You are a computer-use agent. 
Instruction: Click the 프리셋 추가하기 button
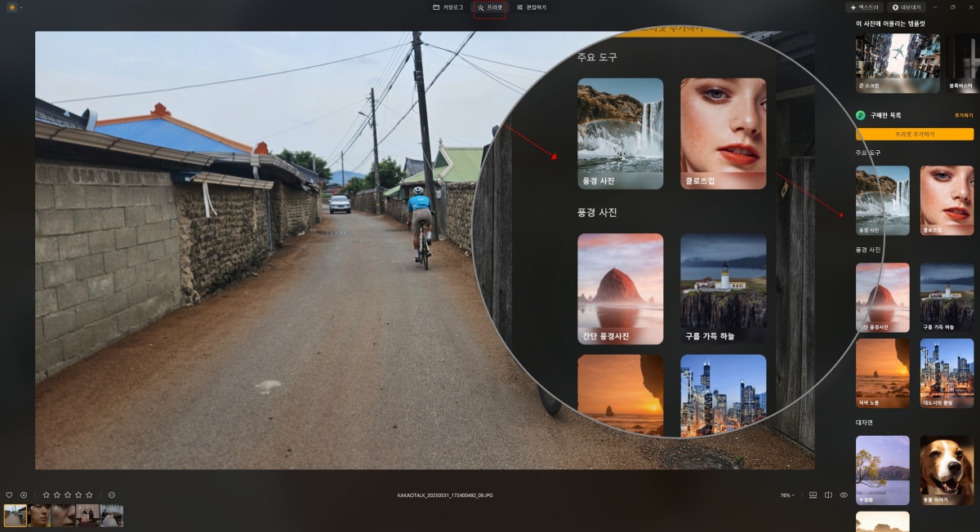click(x=915, y=134)
